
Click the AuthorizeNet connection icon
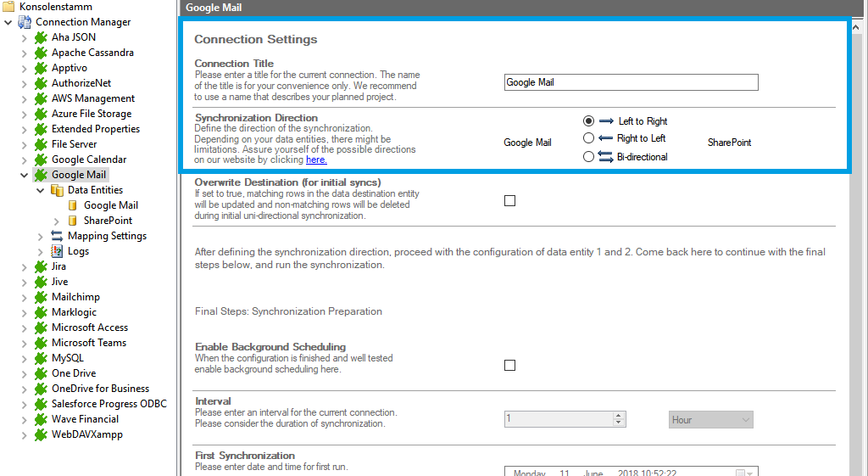41,83
